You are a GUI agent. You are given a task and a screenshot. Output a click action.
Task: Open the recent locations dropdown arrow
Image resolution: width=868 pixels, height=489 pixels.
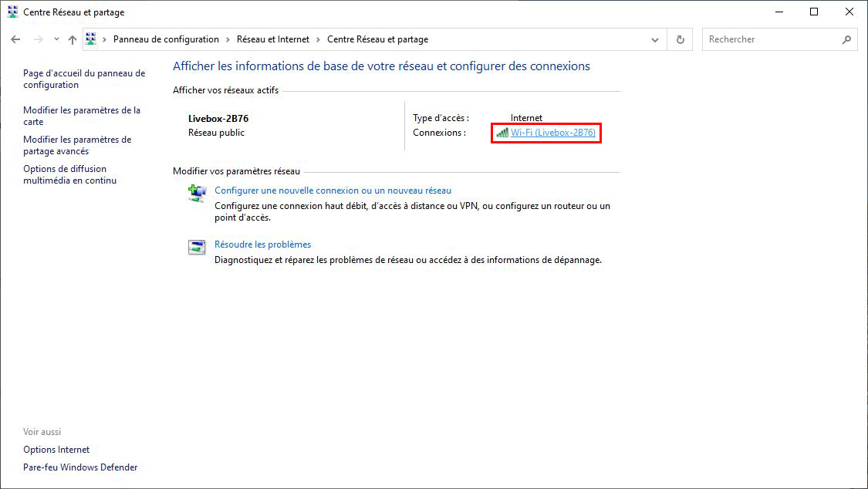point(56,39)
